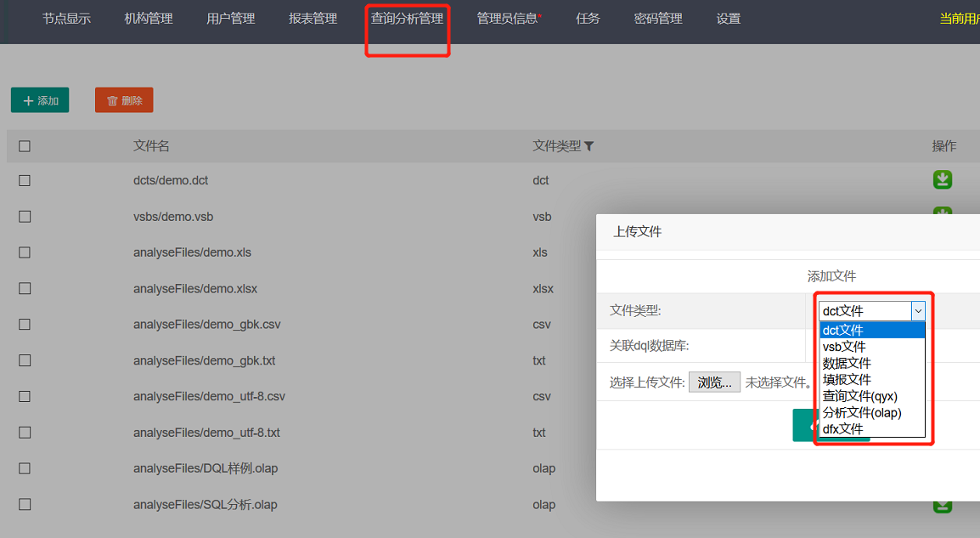Screen dimensions: 980x538
Task: Open the 查询分析管理 menu
Action: pyautogui.click(x=407, y=19)
